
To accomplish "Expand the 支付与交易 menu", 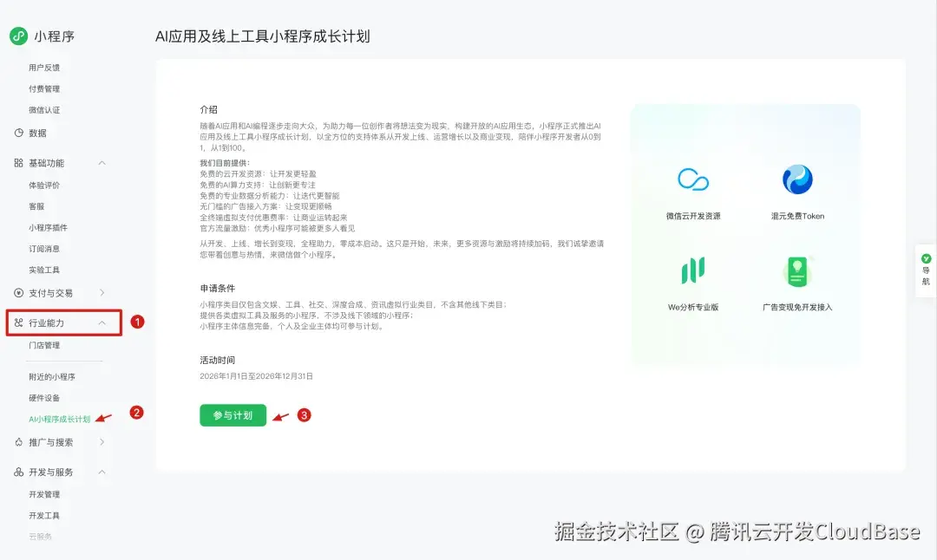I will pos(102,292).
